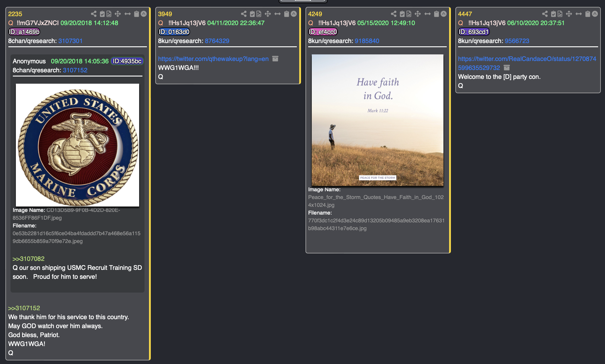Share post 4447 via share icon
605x364 pixels.
click(x=545, y=14)
